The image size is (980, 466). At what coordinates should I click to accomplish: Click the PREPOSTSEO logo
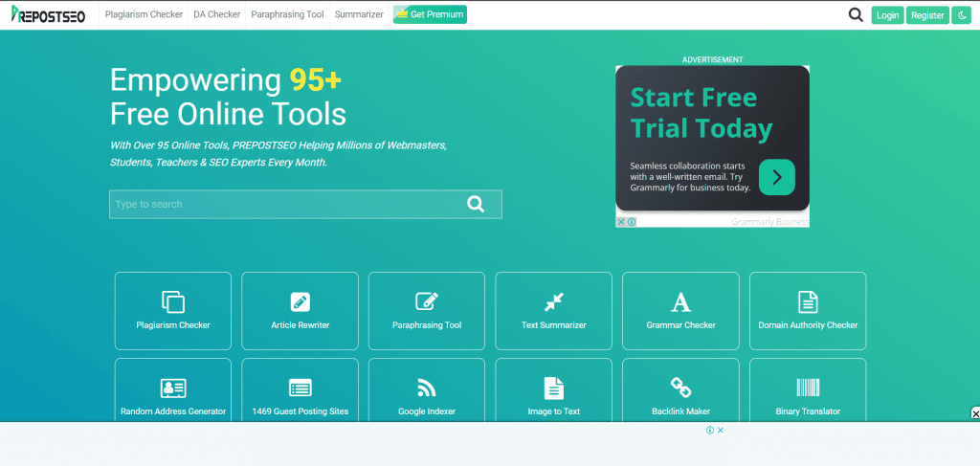coord(48,14)
